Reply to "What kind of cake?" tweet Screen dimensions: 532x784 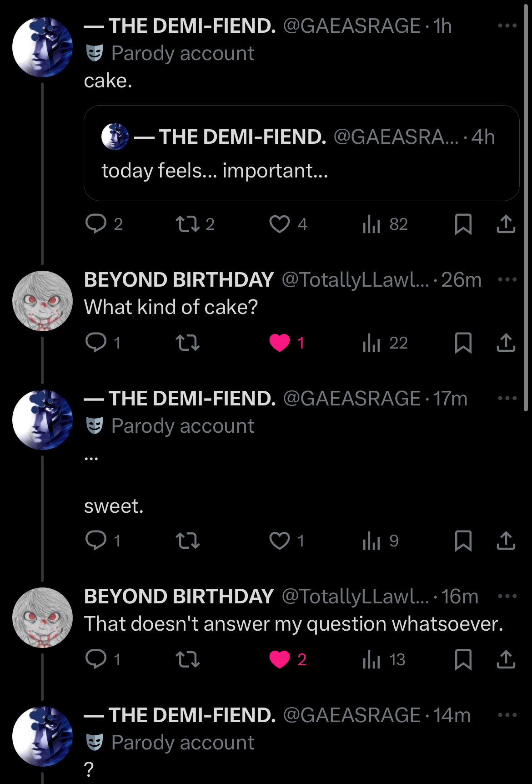click(x=96, y=343)
